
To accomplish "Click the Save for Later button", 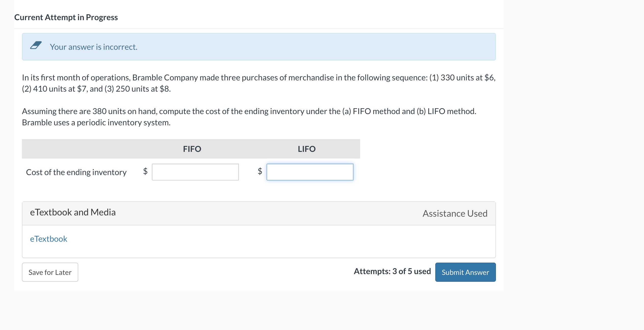I will click(x=50, y=272).
